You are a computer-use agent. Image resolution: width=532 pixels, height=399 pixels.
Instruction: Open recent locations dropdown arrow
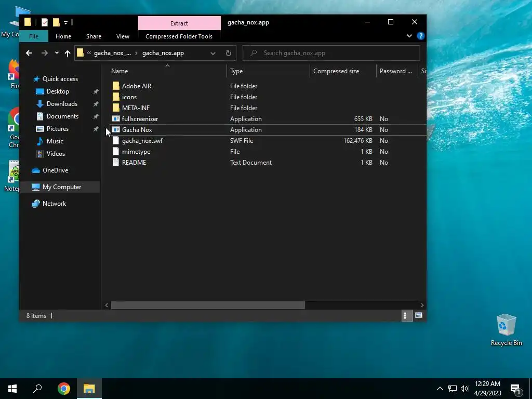57,53
